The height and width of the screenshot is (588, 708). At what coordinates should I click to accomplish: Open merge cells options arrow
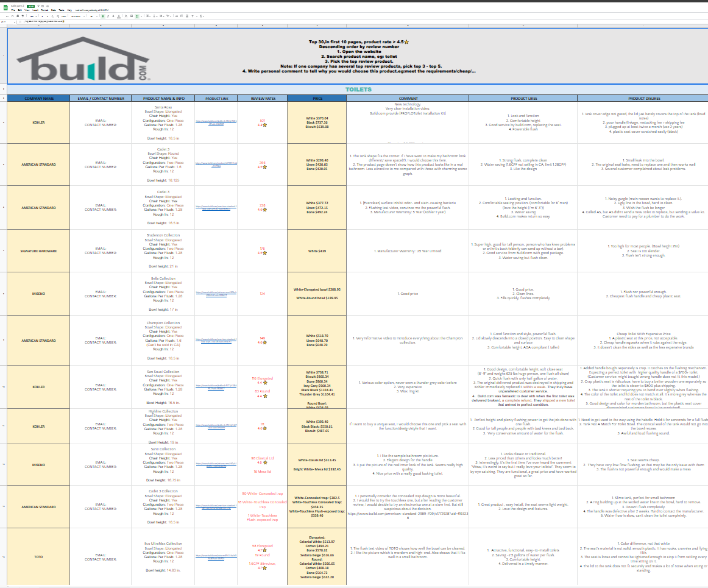coord(141,16)
